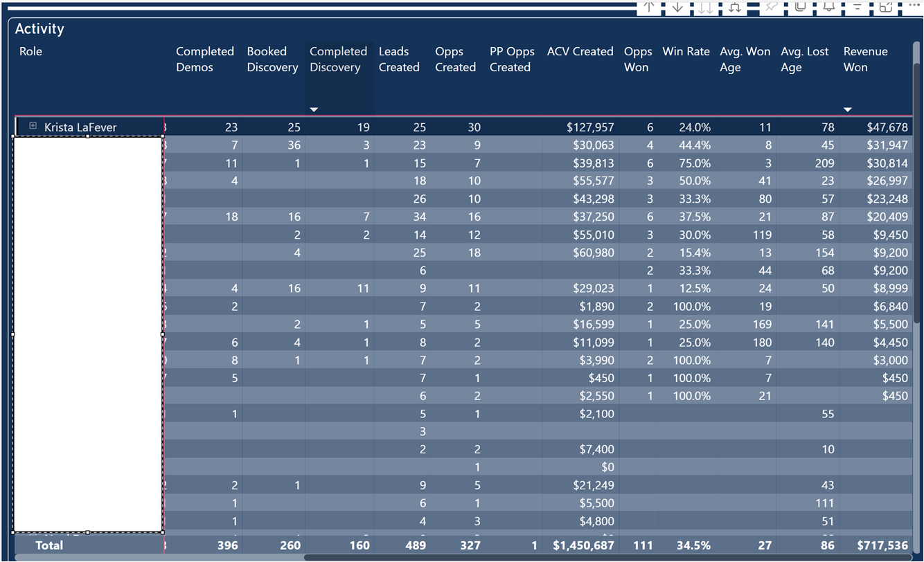Select the $1,450,687 total ACV cell
The height and width of the screenshot is (562, 924).
[583, 545]
